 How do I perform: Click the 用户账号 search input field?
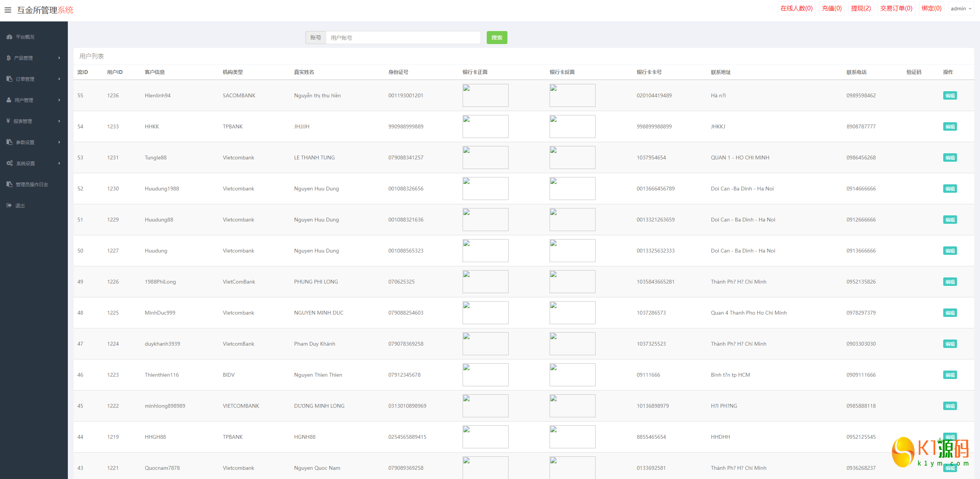coord(403,38)
